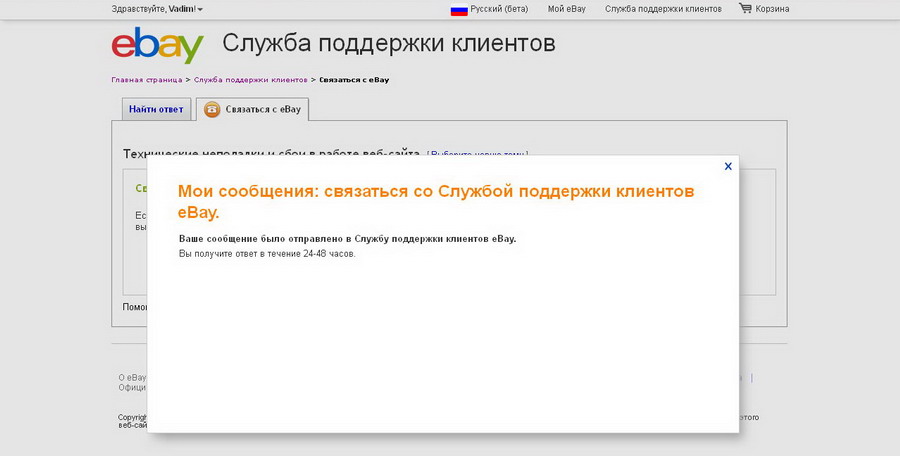
Task: Open Служба поддержки клиентов breadcrumb
Action: coord(250,80)
